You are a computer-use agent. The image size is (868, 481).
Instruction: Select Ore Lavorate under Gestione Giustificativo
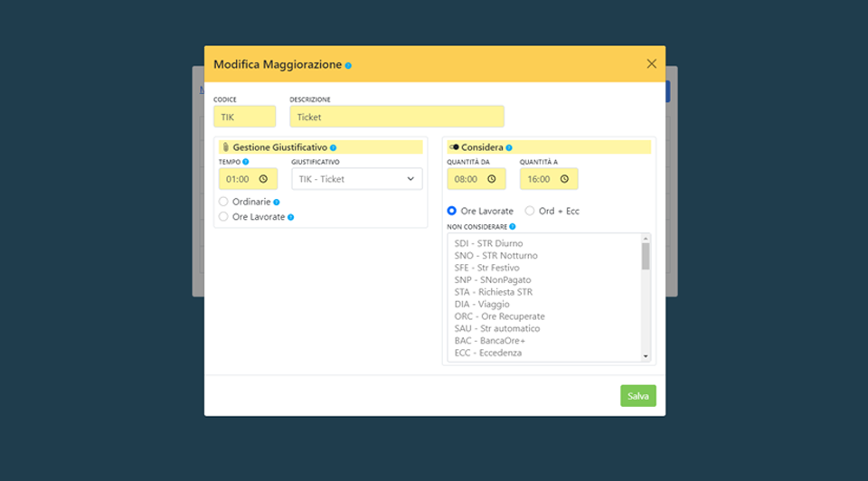(223, 217)
